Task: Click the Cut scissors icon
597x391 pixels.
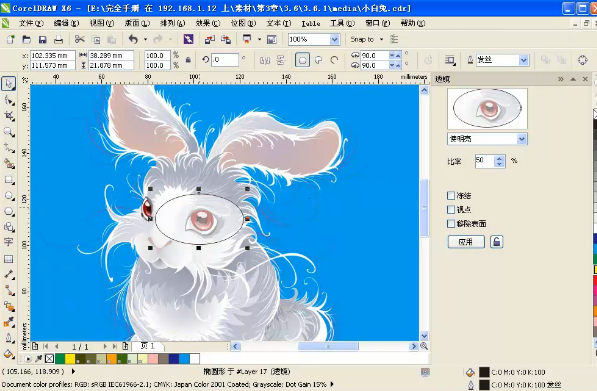Action: (80, 39)
